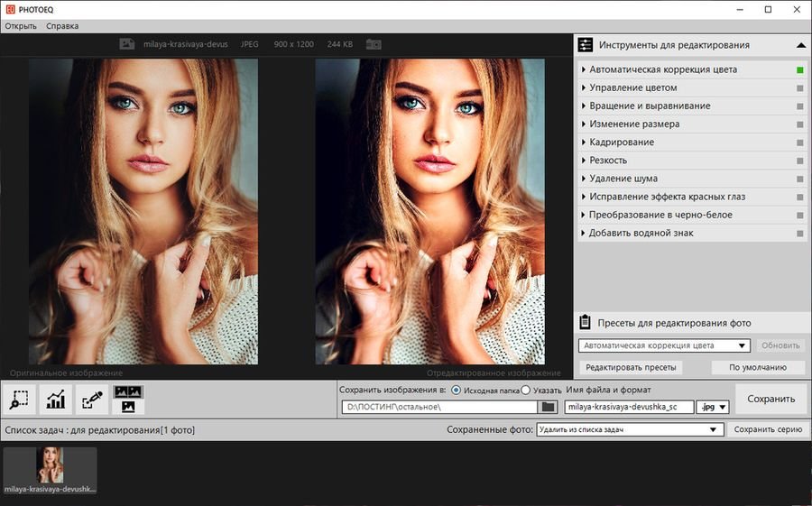Toggle indicator for Исправление эффекта красных глаз

(799, 197)
